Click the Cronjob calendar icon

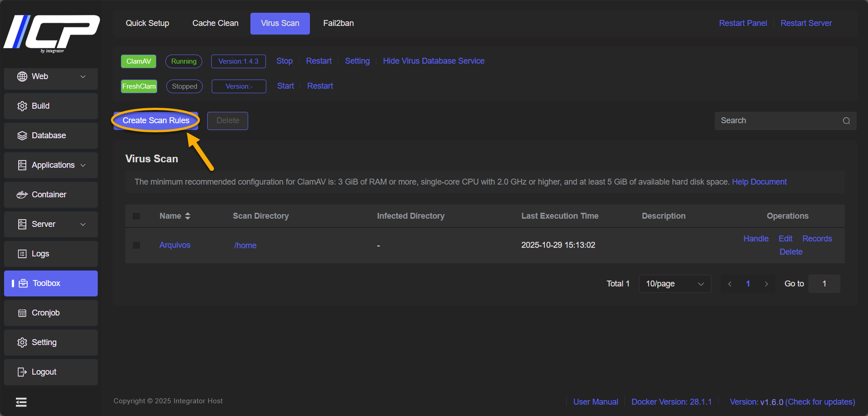coord(22,313)
